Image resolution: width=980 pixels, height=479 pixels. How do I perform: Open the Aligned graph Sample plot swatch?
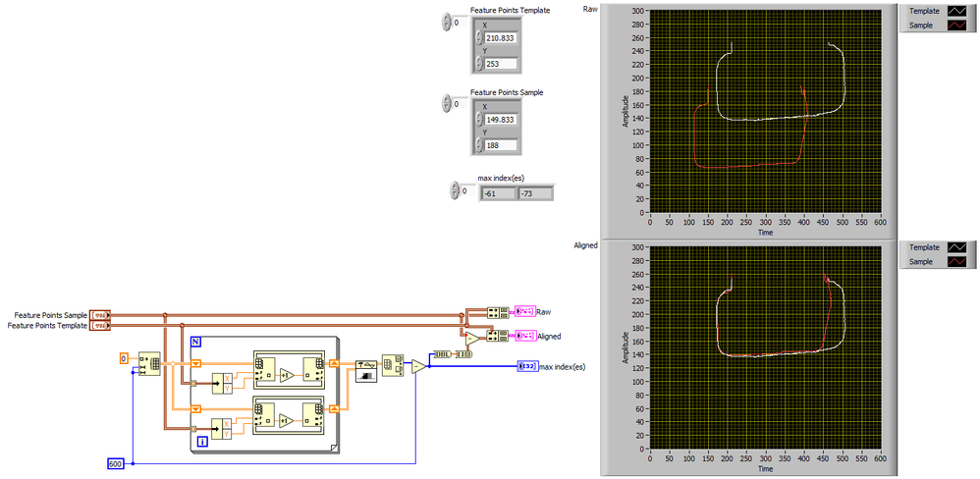coord(958,262)
